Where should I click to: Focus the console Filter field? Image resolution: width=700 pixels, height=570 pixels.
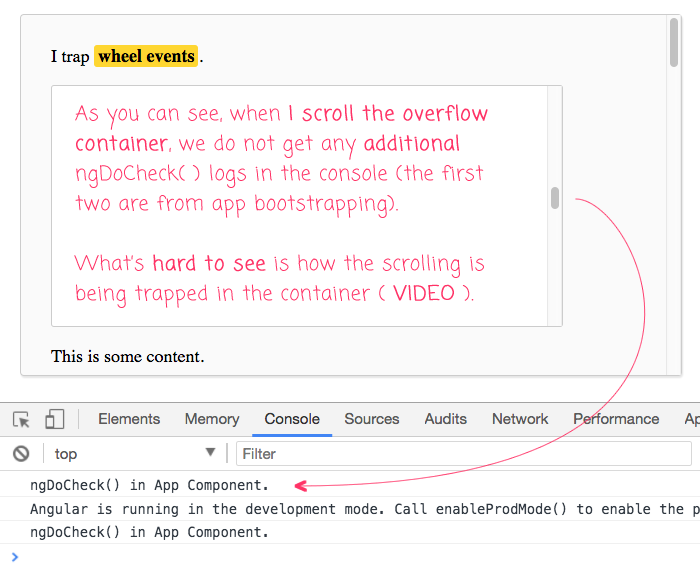click(463, 454)
